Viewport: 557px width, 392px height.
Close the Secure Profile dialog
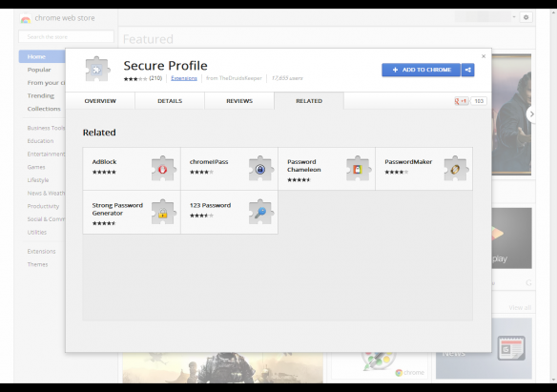[484, 56]
